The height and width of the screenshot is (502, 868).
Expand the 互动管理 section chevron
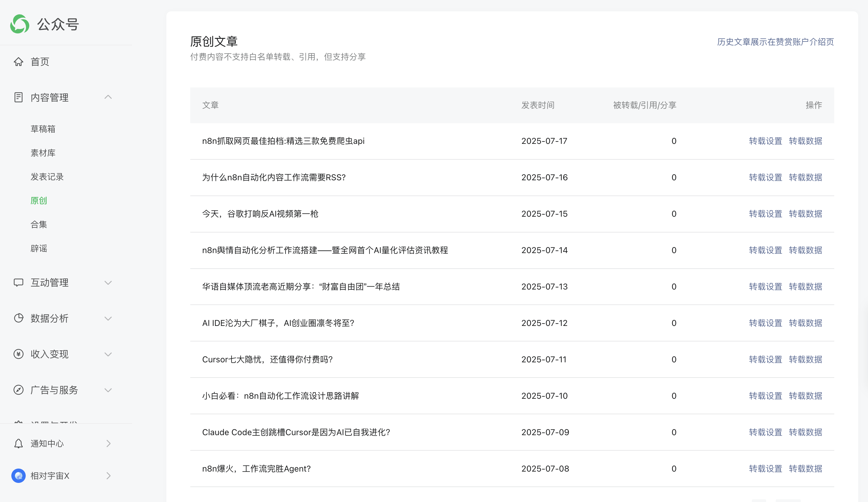(108, 282)
